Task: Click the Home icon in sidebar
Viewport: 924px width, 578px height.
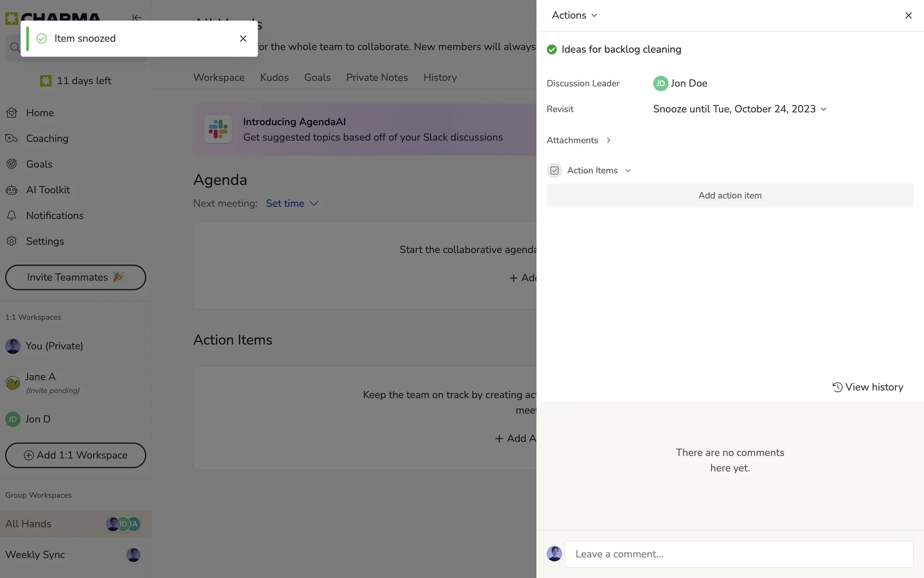Action: pyautogui.click(x=12, y=113)
